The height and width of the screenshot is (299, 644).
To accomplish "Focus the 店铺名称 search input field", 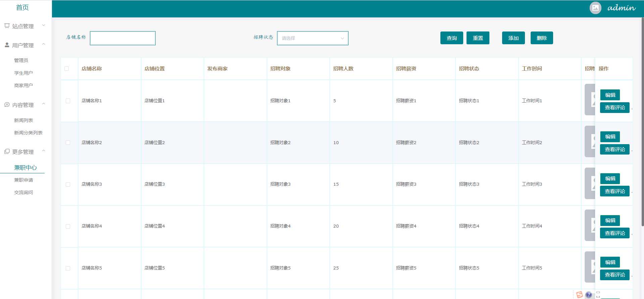I will tap(123, 38).
